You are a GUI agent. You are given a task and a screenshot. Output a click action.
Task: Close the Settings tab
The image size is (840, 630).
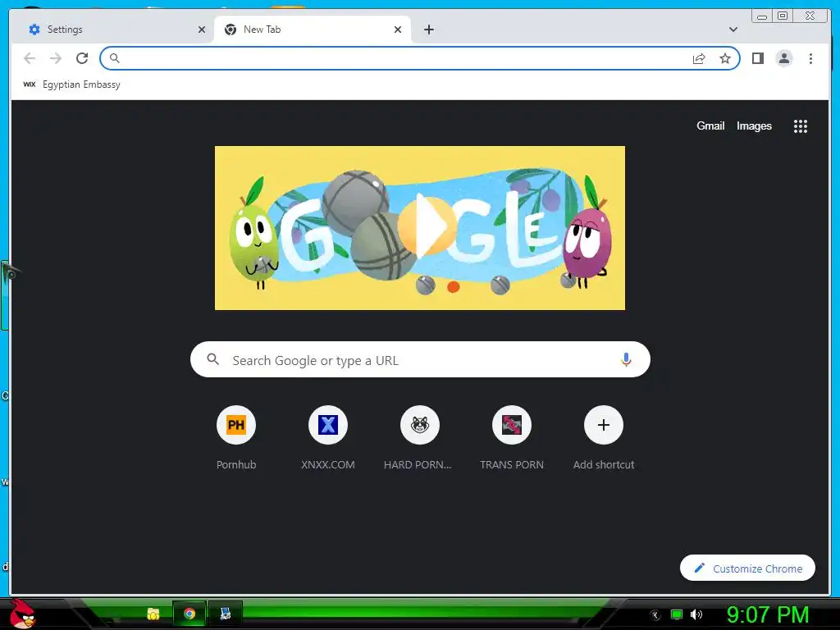pos(202,30)
